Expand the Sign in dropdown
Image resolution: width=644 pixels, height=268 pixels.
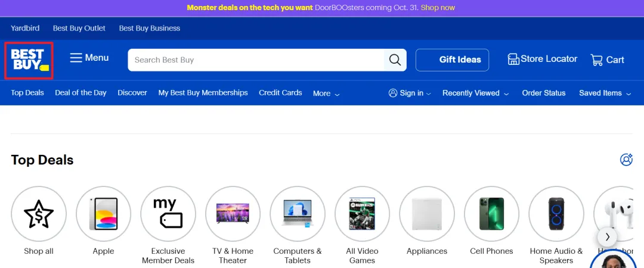(x=410, y=93)
